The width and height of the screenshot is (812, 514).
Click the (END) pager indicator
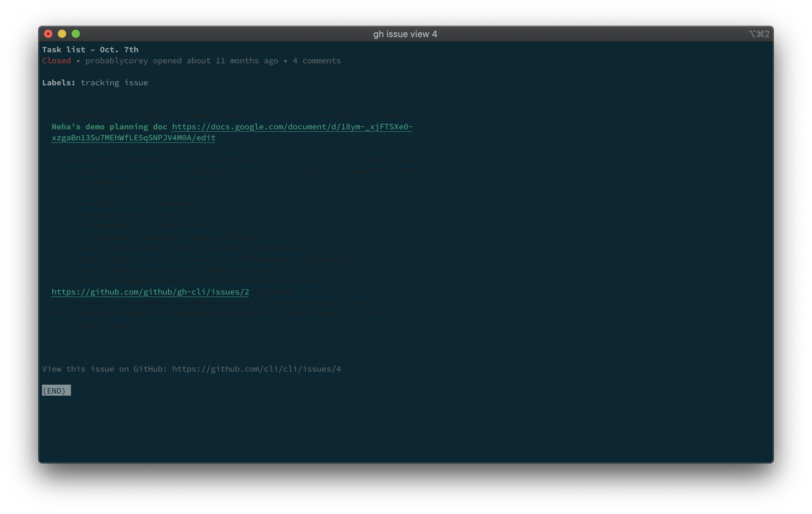click(56, 391)
